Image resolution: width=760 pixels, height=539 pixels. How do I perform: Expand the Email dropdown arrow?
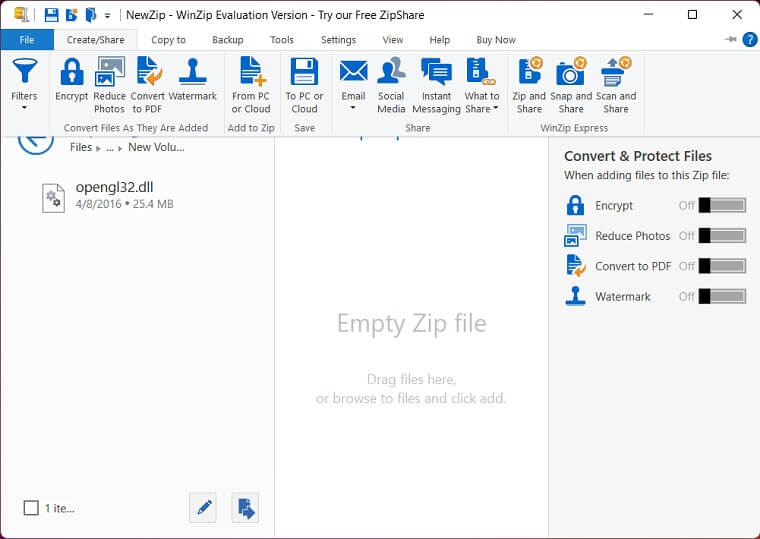point(353,108)
